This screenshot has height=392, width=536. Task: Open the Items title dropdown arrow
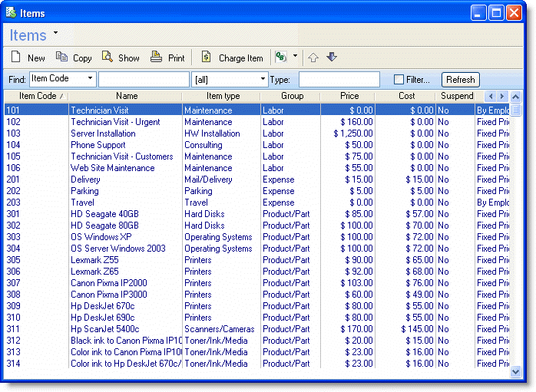click(x=56, y=34)
